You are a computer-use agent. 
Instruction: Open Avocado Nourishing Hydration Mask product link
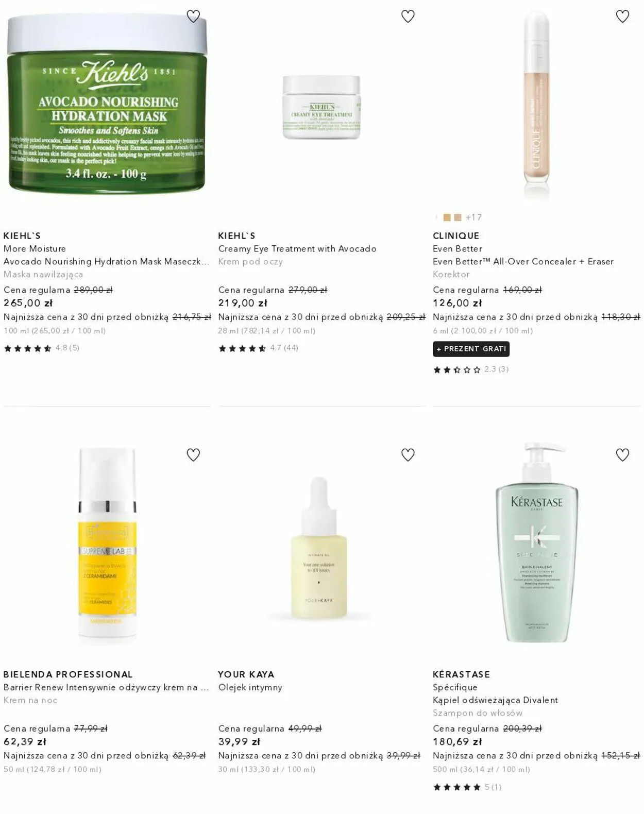(107, 261)
